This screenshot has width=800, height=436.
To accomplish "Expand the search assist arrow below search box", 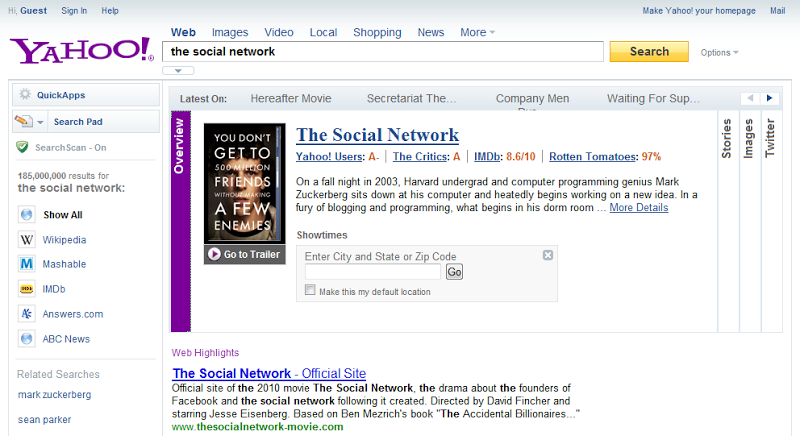I will [x=178, y=70].
